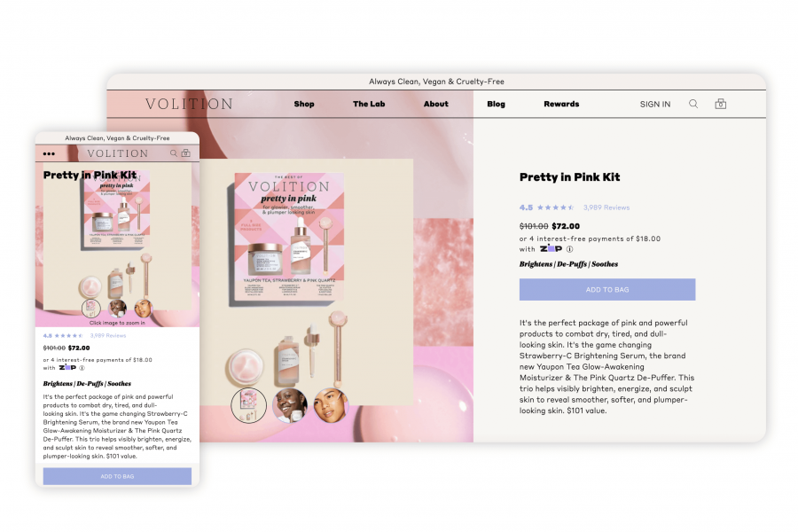Click SIGN IN in the desktop header
The width and height of the screenshot is (798, 532).
point(655,104)
